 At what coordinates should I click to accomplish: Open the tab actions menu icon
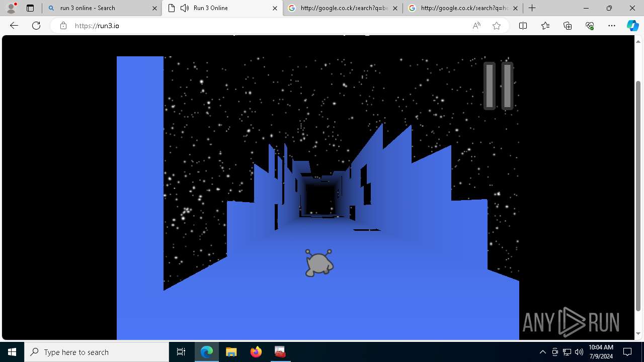point(30,8)
